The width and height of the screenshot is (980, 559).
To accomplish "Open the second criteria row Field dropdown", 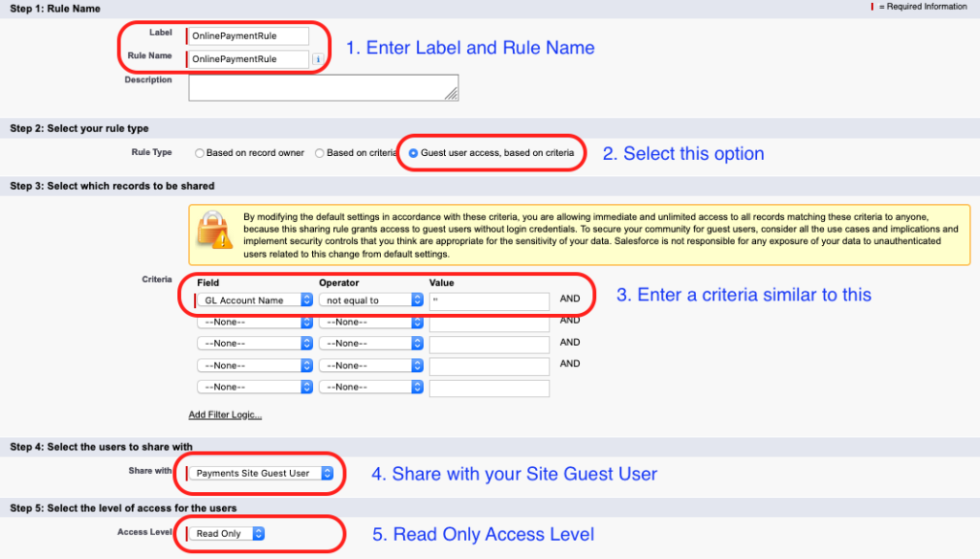I will pos(304,320).
